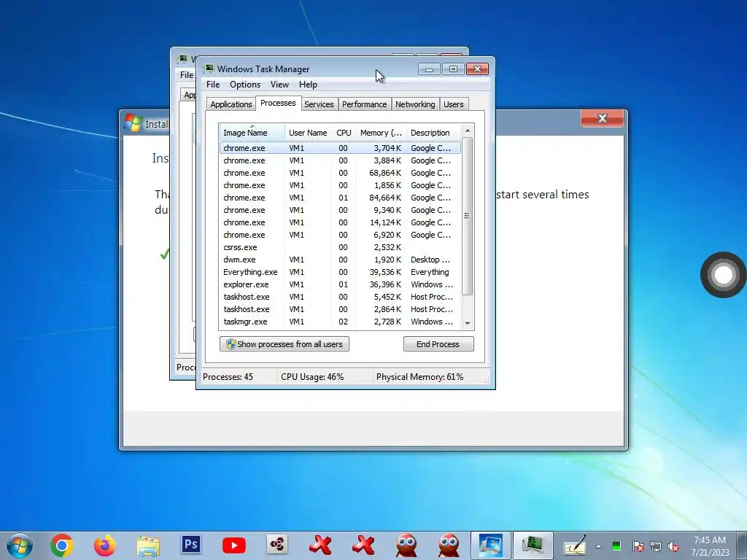Open the network tray icon
The image size is (747, 560).
click(656, 546)
